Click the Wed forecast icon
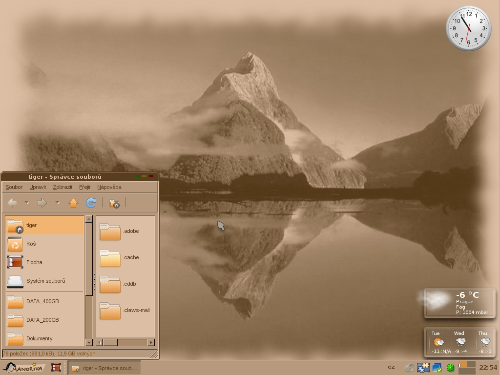Image resolution: width=500 pixels, height=375 pixels. tap(461, 342)
